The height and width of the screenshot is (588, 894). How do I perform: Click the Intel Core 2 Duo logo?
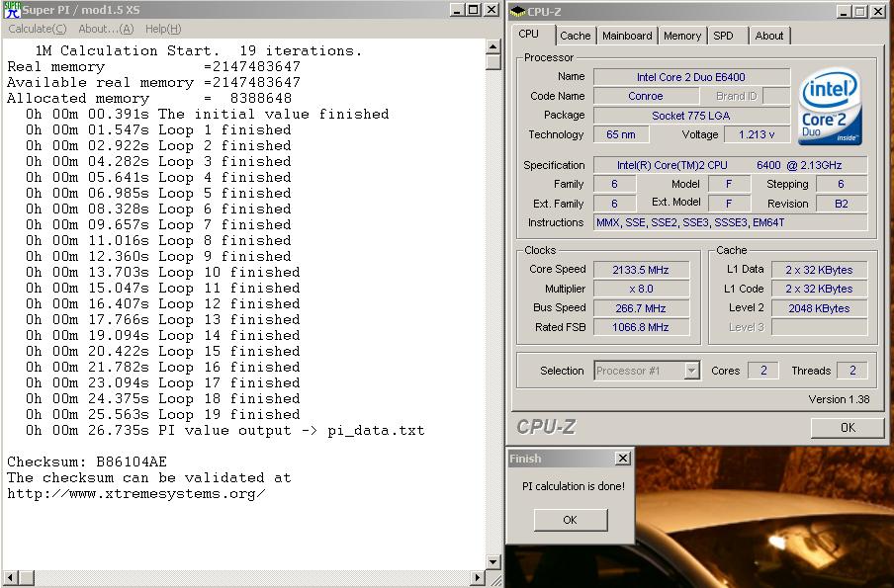click(830, 107)
